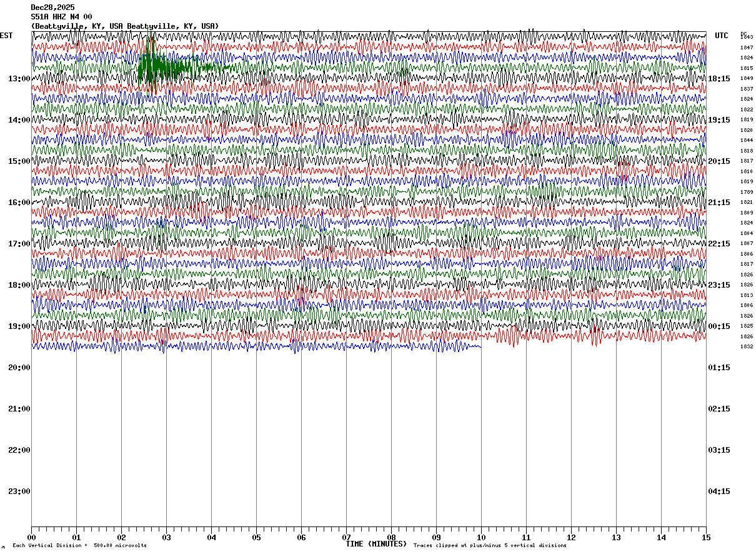This screenshot has width=756, height=554.
Task: Click minute tick 06 on time axis
Action: click(301, 537)
